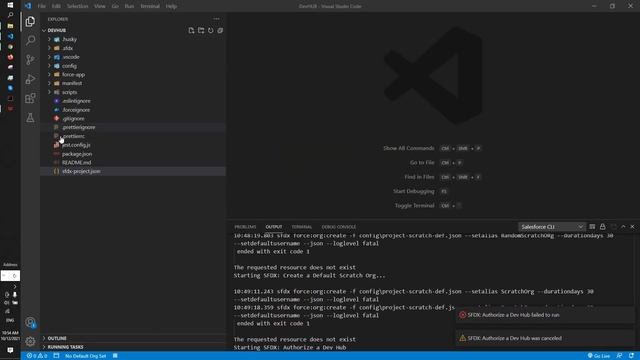
Task: Clear the output panel
Action: [592, 227]
